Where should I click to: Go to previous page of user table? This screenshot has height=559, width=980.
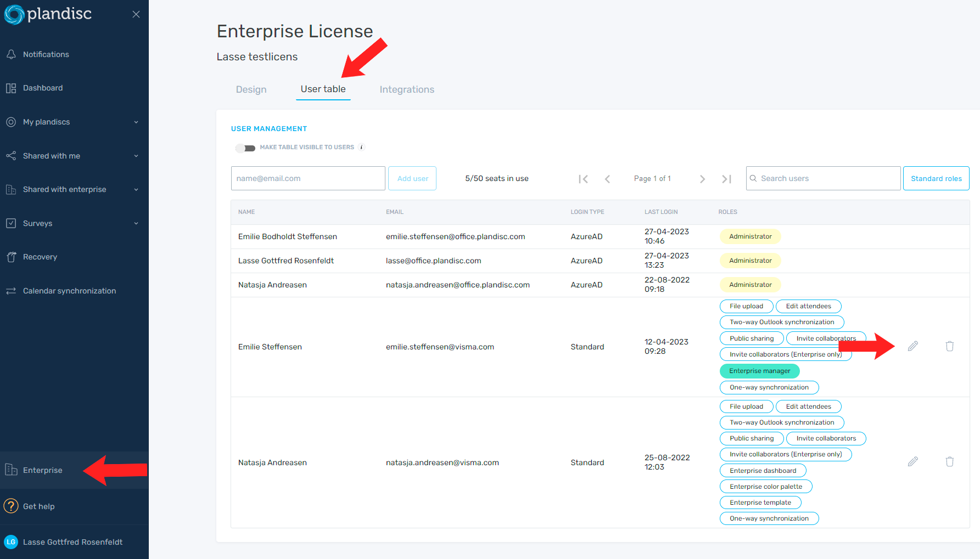pyautogui.click(x=608, y=179)
